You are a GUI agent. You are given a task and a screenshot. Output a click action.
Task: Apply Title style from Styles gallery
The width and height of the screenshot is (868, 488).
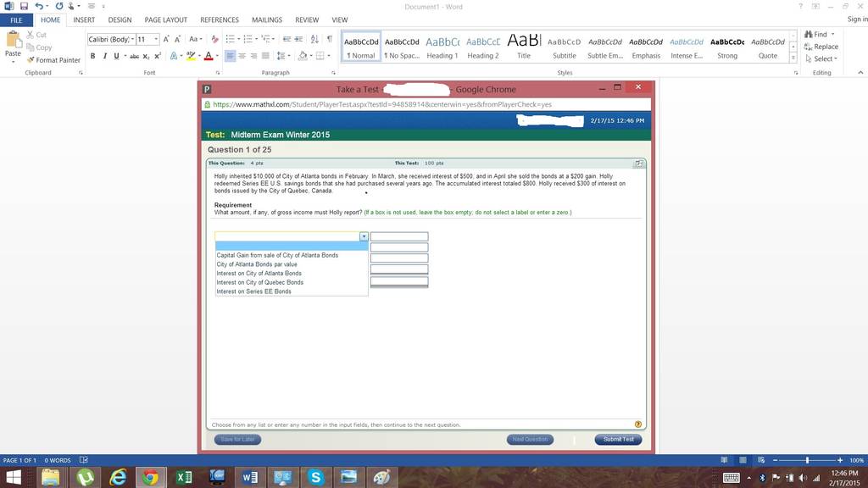(524, 47)
